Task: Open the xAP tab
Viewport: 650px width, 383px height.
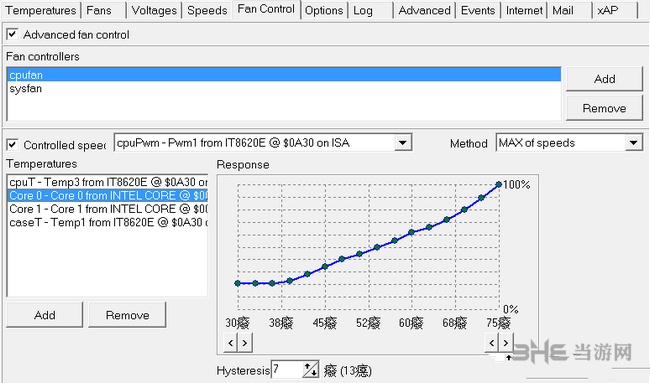Action: click(x=608, y=10)
